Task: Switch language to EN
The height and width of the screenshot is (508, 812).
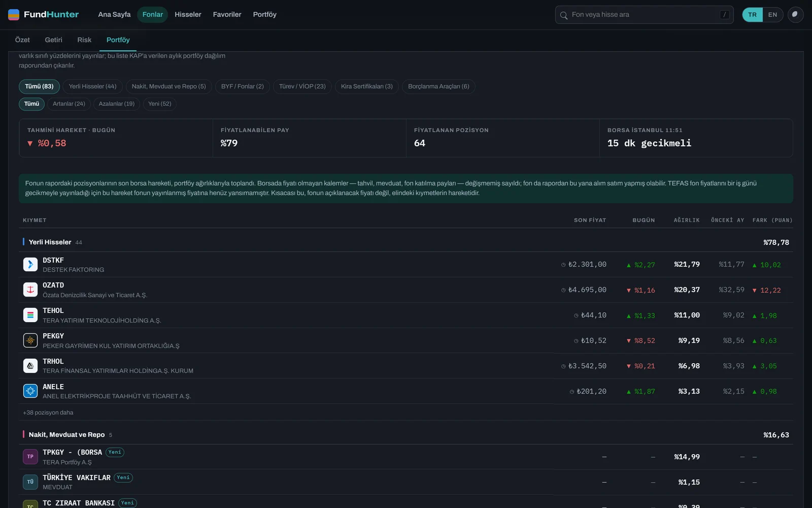Action: pos(772,15)
